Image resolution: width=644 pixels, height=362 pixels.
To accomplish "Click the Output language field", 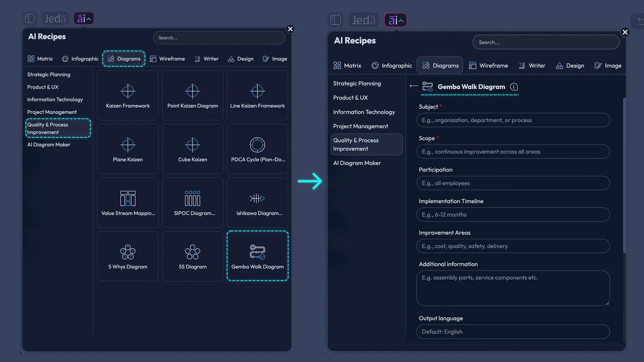I will pos(513,332).
